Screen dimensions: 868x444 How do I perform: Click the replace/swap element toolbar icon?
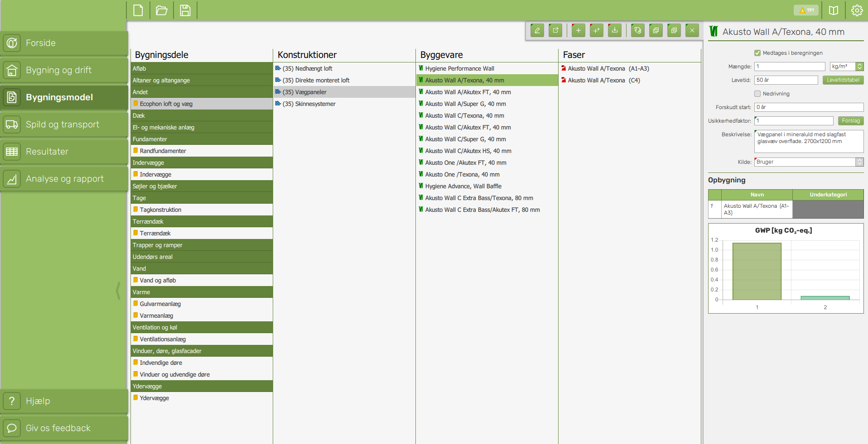637,30
